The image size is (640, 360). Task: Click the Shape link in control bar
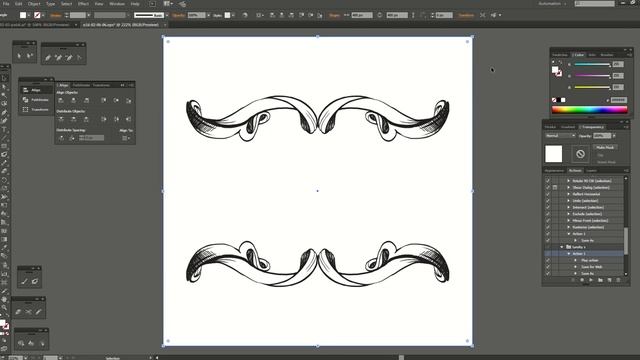[334, 15]
